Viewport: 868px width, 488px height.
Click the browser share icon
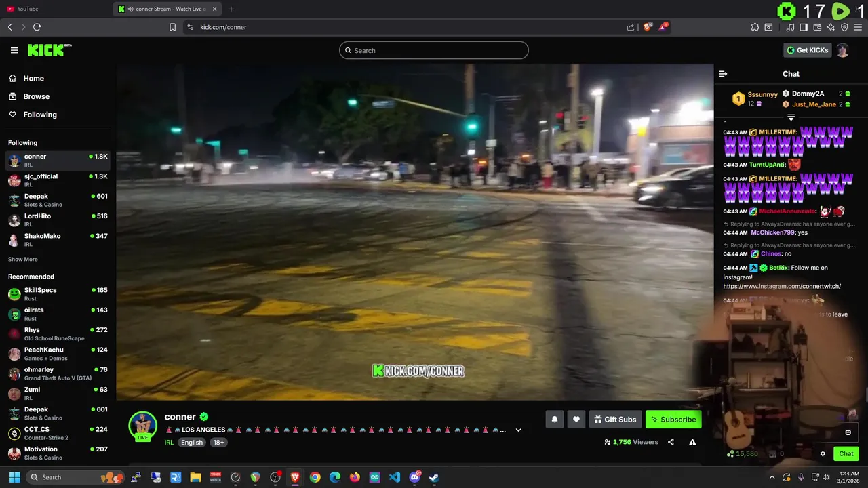tap(631, 27)
